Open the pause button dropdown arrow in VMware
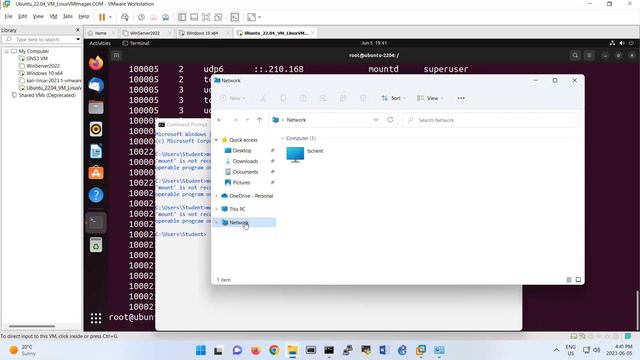 pos(110,17)
